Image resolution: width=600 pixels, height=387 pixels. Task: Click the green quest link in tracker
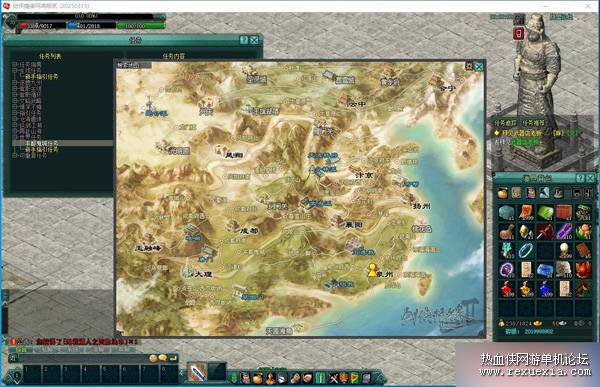pyautogui.click(x=526, y=142)
